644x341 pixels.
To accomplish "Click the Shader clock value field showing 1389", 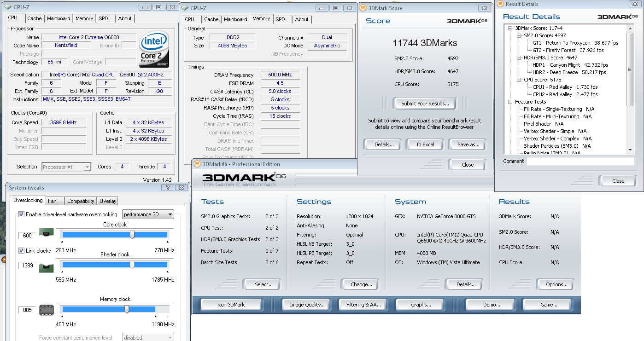I will pyautogui.click(x=27, y=266).
